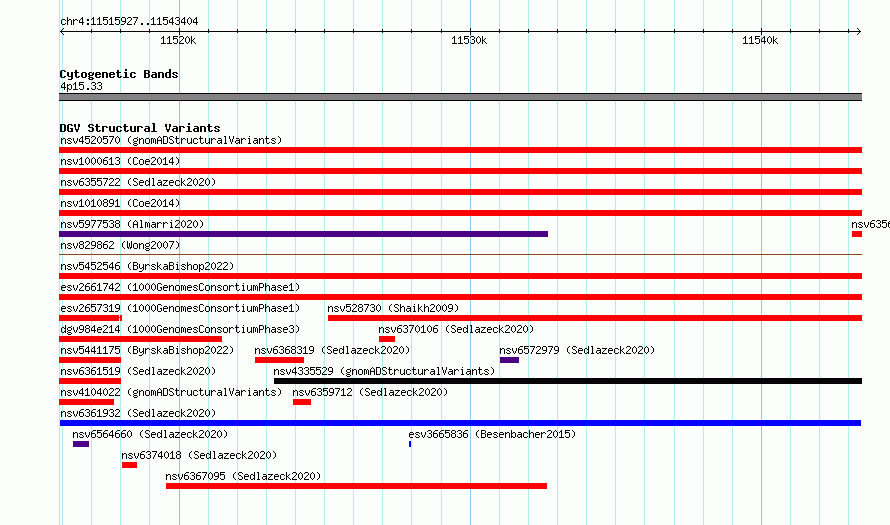Open the esv3665836 (Besenbacher2015) label
Screen dimensions: 890x525
pos(492,434)
